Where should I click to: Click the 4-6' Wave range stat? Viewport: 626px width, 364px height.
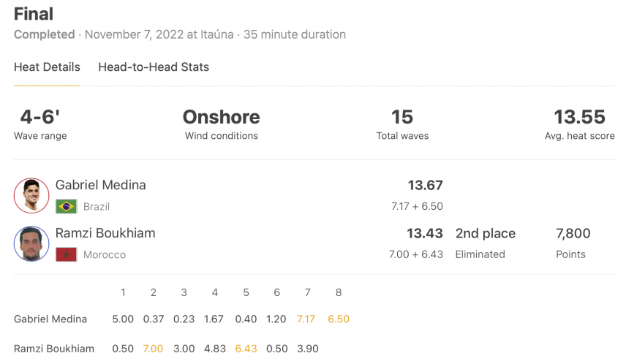pos(40,124)
